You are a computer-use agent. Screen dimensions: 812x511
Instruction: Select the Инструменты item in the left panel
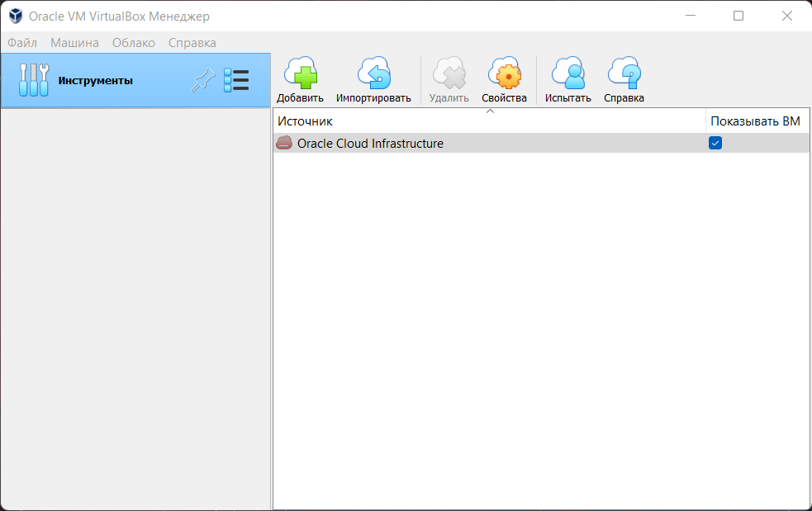coord(95,80)
